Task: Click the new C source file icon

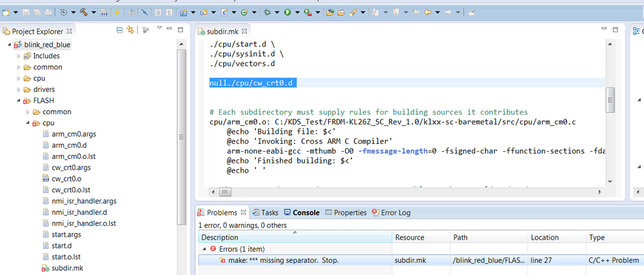Action: click(224, 12)
